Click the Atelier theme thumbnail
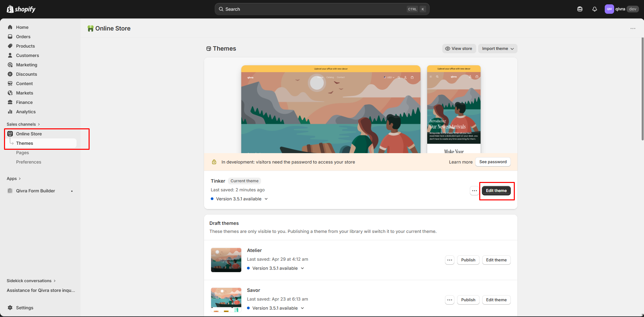This screenshot has height=317, width=644. [x=226, y=260]
